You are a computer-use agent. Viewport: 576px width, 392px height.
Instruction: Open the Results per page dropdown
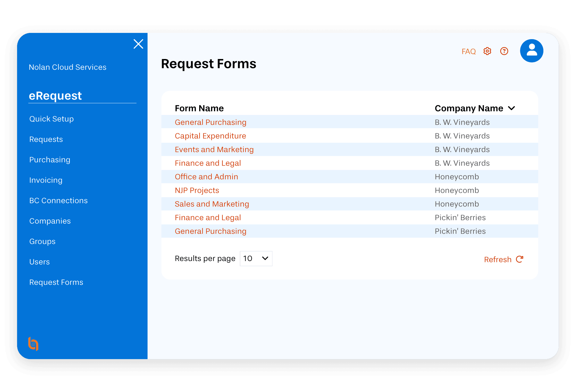click(256, 258)
